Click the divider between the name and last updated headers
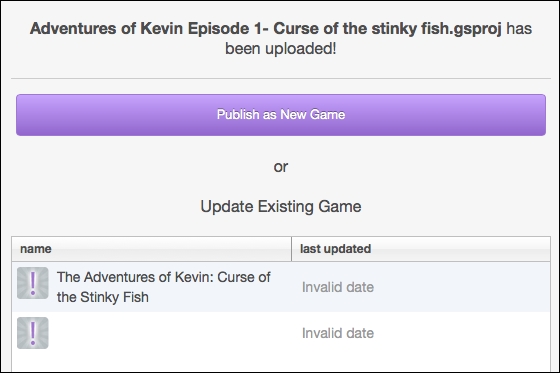Screen dimensions: 560x373 [x=291, y=249]
